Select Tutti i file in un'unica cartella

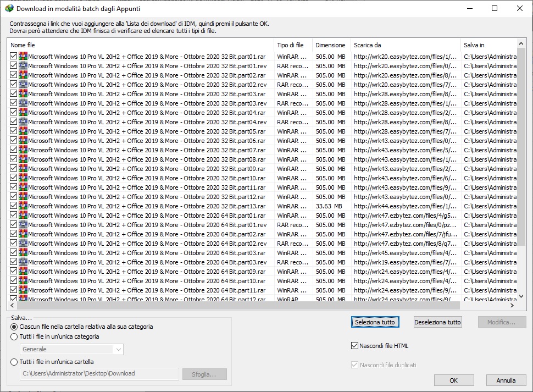[x=14, y=362]
